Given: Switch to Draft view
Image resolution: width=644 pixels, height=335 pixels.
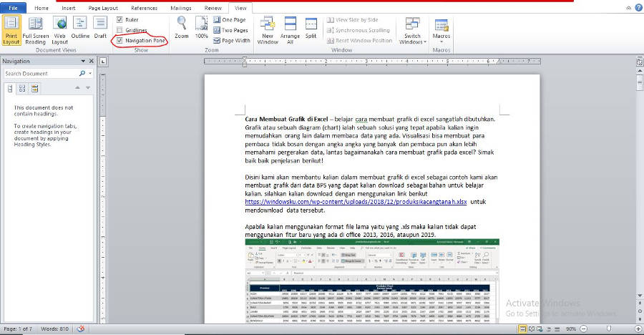Looking at the screenshot, I should [99, 28].
